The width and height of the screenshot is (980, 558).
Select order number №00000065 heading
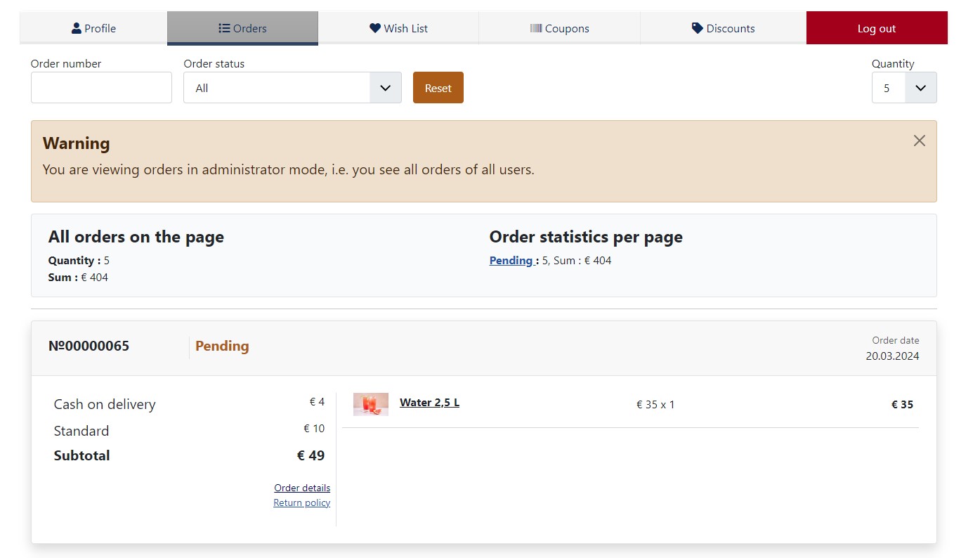[89, 346]
